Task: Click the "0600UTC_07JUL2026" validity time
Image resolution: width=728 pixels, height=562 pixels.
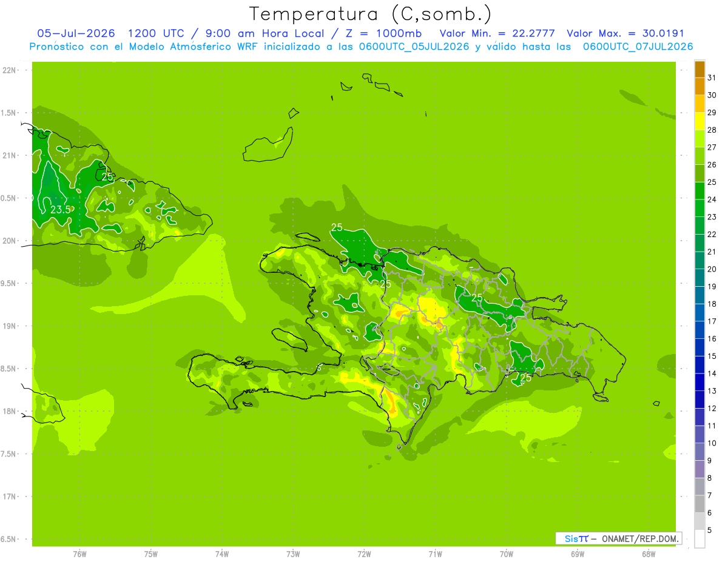Action: point(638,47)
